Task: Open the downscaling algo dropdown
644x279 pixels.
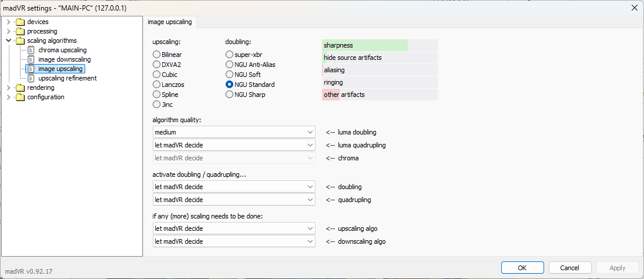Action: pos(234,241)
